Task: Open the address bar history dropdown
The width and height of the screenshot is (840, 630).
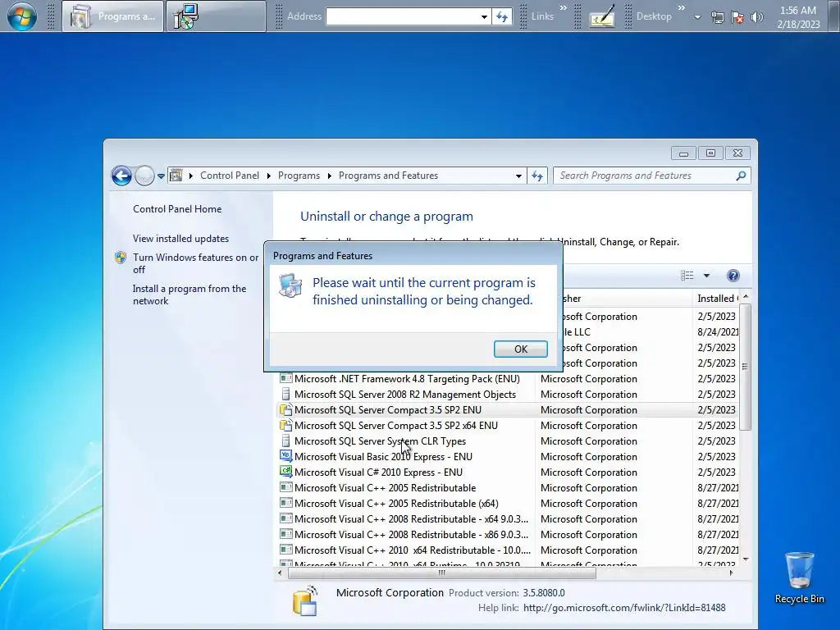Action: point(518,176)
